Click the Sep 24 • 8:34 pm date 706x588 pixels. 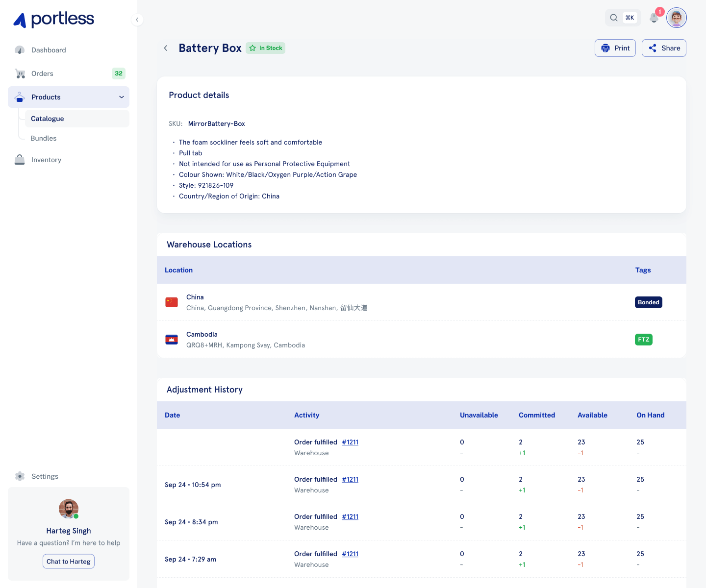(191, 522)
